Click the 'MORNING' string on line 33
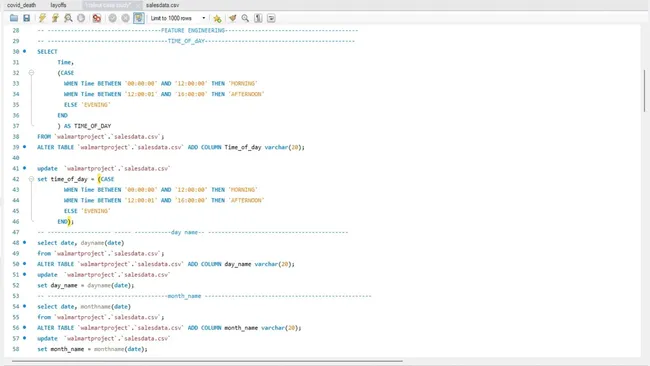 coord(243,83)
